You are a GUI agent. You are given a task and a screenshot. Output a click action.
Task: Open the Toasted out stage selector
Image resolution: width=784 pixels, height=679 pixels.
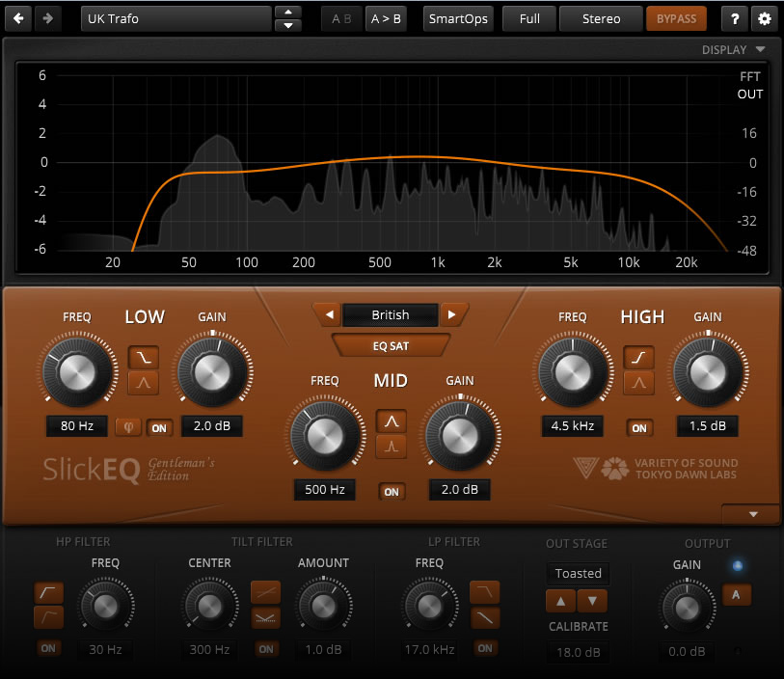[x=578, y=573]
